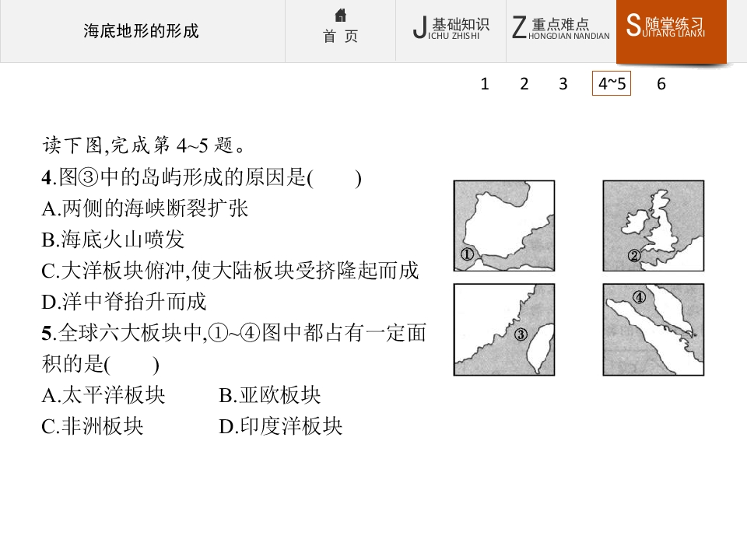Pick answer D.洋中脊抬升而成

click(x=124, y=302)
